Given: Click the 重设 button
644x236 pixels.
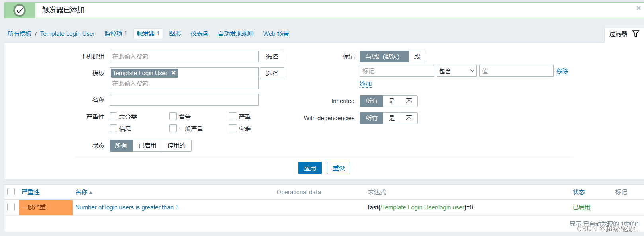Looking at the screenshot, I should [x=339, y=168].
